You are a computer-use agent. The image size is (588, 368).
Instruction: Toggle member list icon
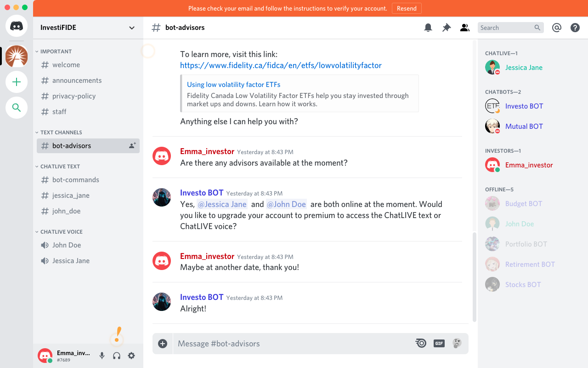tap(465, 28)
